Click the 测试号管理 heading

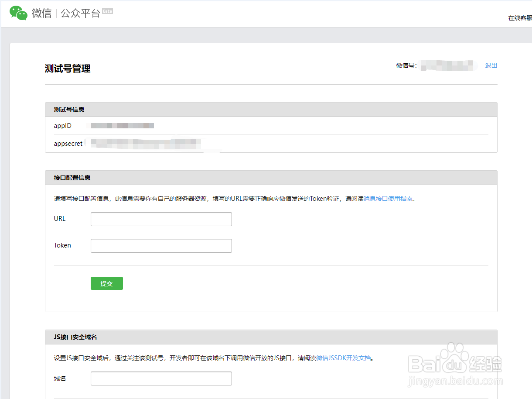[x=68, y=69]
